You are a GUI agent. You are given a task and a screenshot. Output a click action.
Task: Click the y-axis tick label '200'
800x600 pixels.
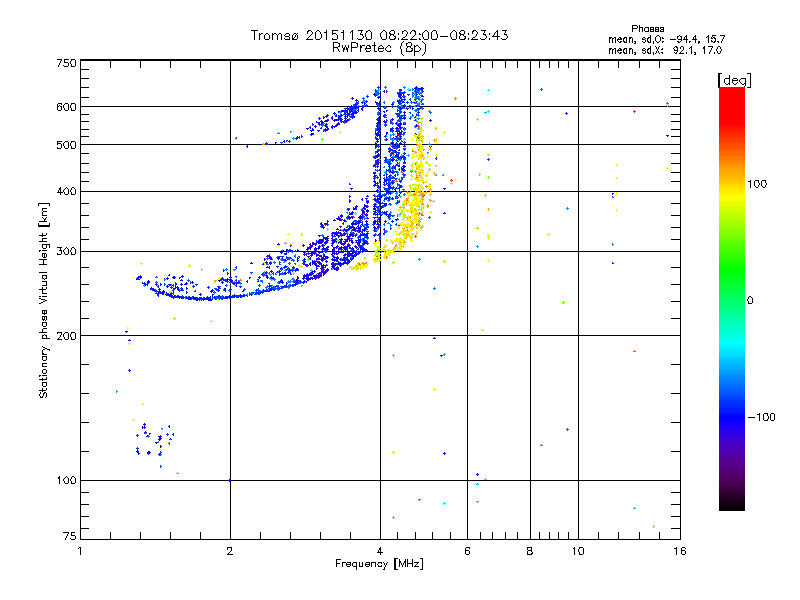click(x=66, y=336)
